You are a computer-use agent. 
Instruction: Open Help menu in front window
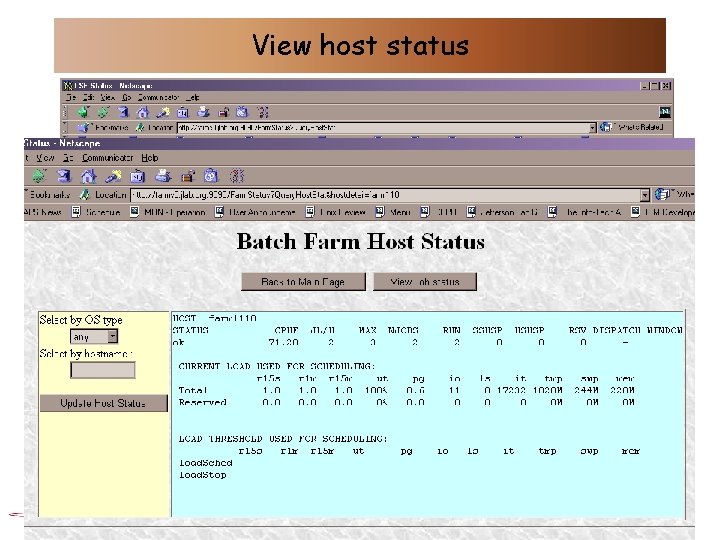coord(150,158)
